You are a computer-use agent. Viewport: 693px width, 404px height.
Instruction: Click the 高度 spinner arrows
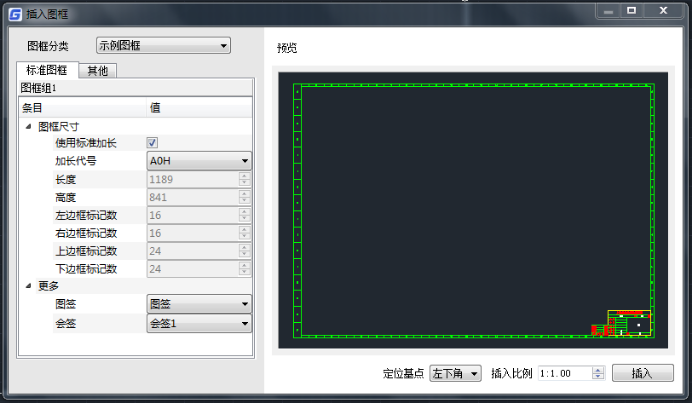(x=244, y=197)
